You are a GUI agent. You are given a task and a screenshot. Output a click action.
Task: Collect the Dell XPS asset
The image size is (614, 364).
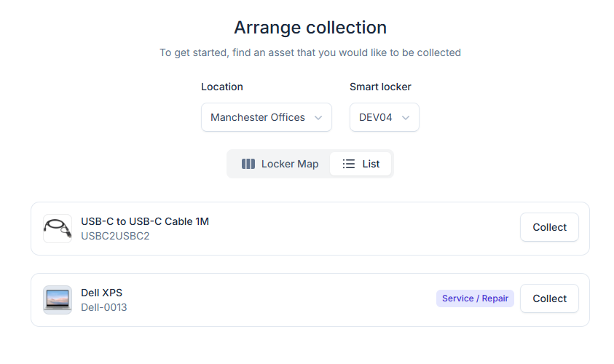549,298
